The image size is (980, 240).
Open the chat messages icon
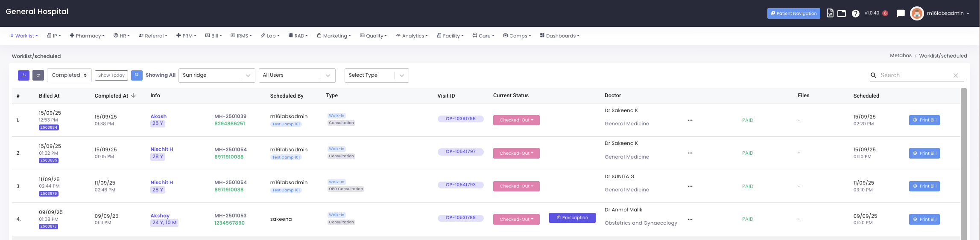901,14
